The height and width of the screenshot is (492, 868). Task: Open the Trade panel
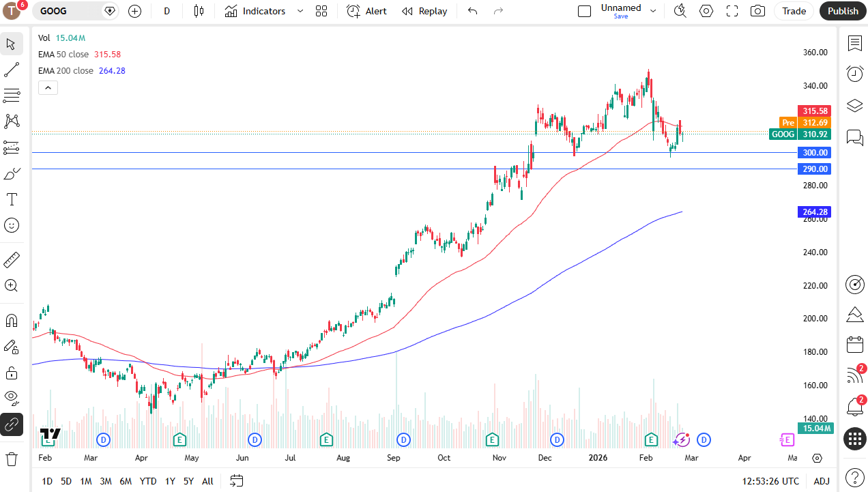794,11
